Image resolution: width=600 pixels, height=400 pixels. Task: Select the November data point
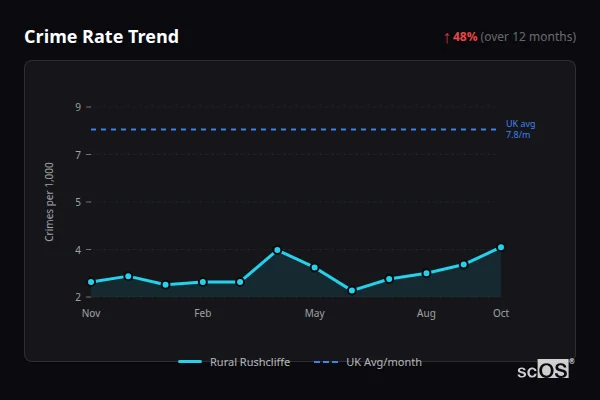[91, 282]
